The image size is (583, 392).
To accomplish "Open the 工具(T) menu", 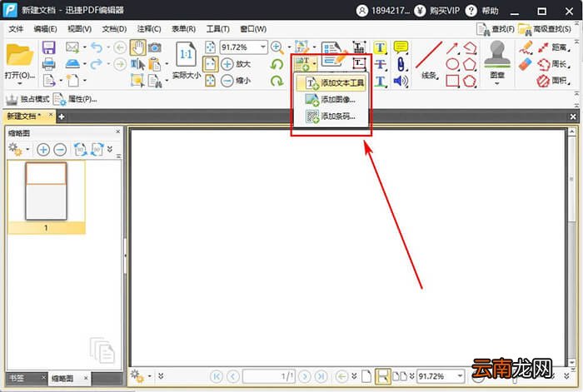I will click(x=218, y=29).
